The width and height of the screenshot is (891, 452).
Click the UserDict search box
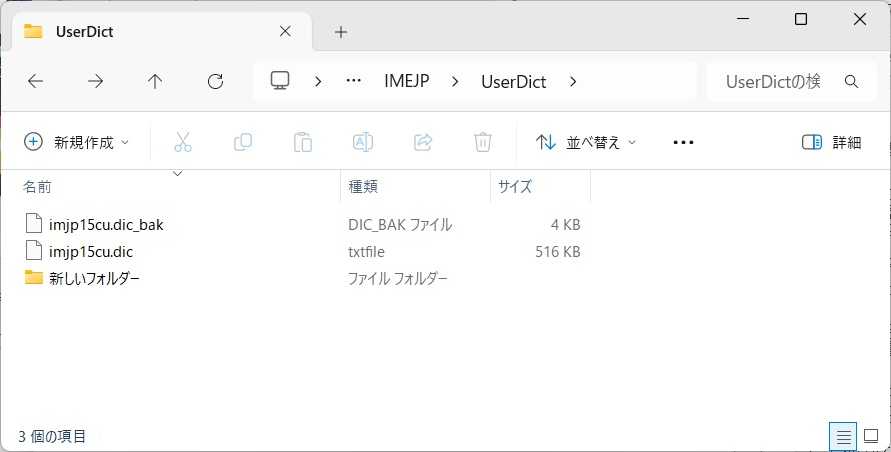pyautogui.click(x=775, y=82)
